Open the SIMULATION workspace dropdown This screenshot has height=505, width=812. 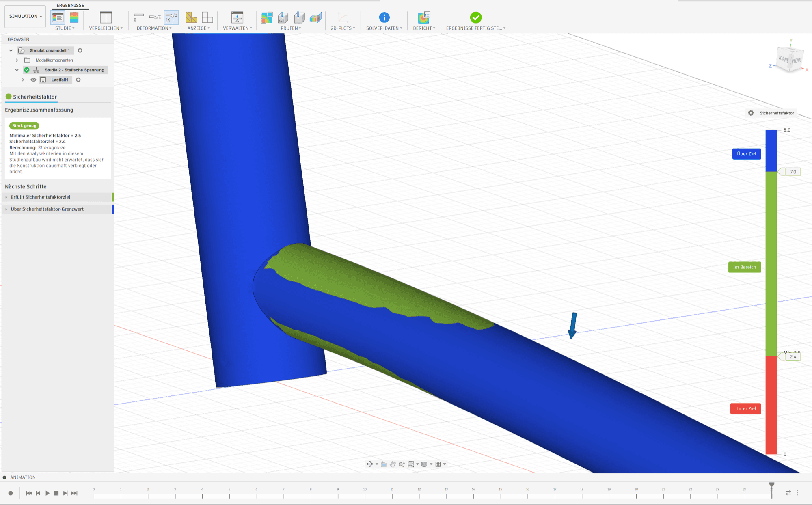click(25, 16)
